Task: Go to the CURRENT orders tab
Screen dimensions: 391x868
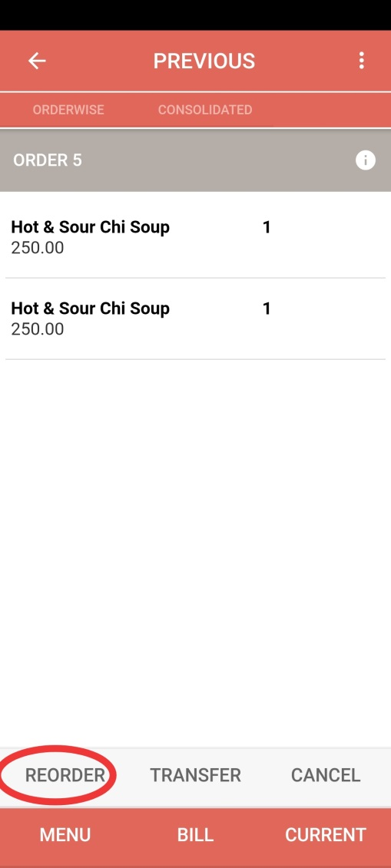Action: (326, 835)
